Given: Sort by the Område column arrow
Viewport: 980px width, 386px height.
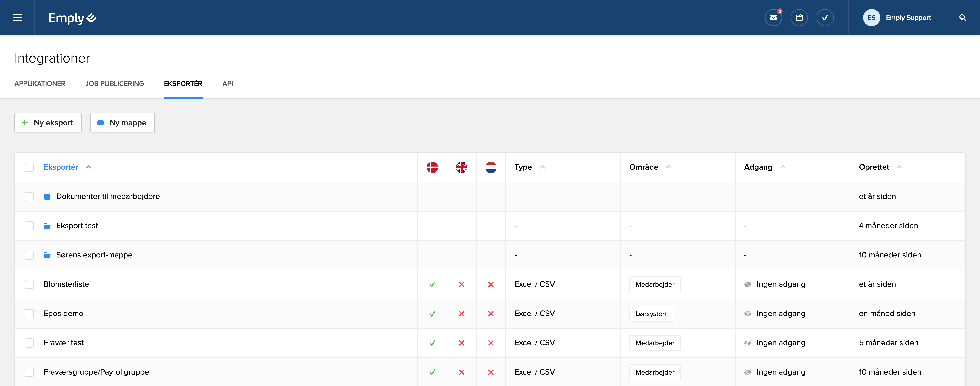Looking at the screenshot, I should pos(669,167).
